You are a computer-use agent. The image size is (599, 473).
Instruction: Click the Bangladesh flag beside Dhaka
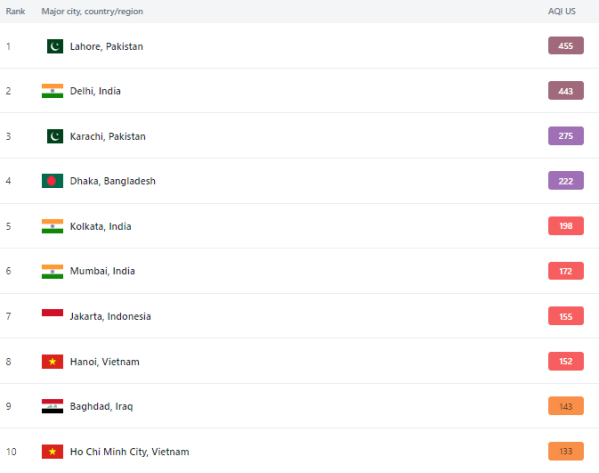coord(52,181)
